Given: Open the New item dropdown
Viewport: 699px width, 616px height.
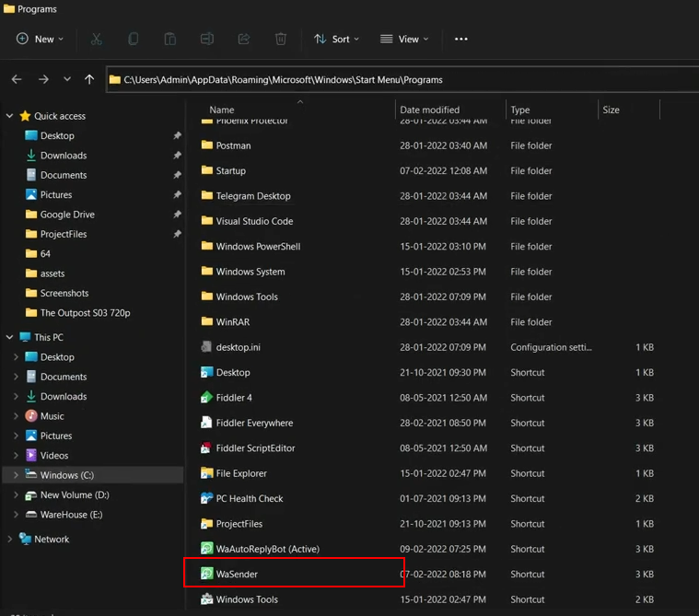Looking at the screenshot, I should click(40, 39).
